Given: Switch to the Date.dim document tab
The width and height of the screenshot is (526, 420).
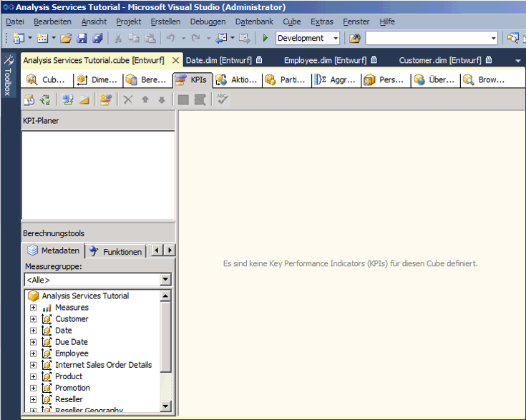Looking at the screenshot, I should (x=218, y=60).
